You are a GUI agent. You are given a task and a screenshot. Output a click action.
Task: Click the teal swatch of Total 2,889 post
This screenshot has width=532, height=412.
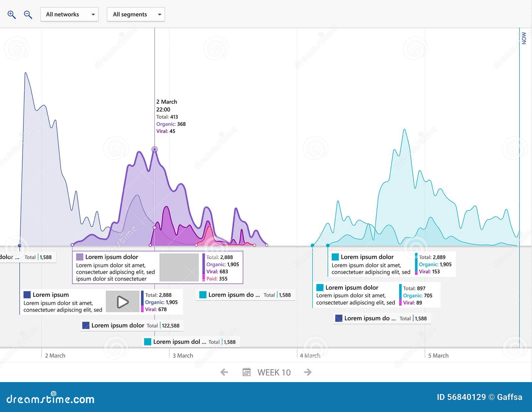tap(335, 257)
